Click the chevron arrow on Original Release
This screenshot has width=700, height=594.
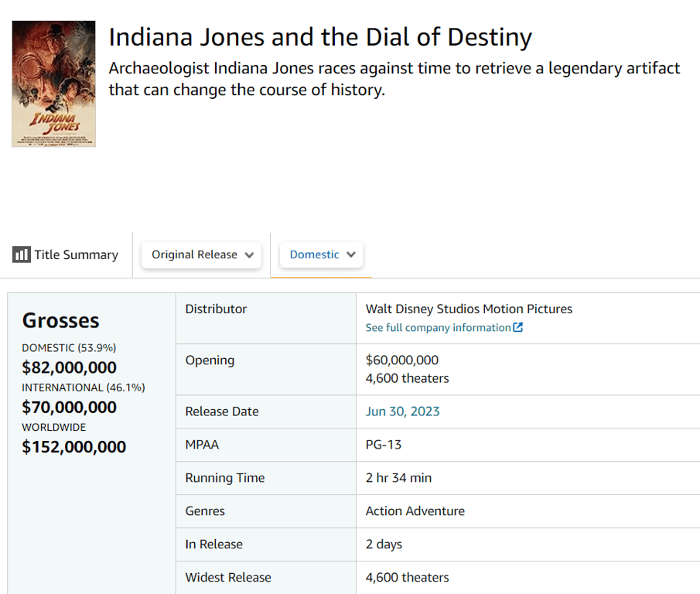[x=249, y=254]
